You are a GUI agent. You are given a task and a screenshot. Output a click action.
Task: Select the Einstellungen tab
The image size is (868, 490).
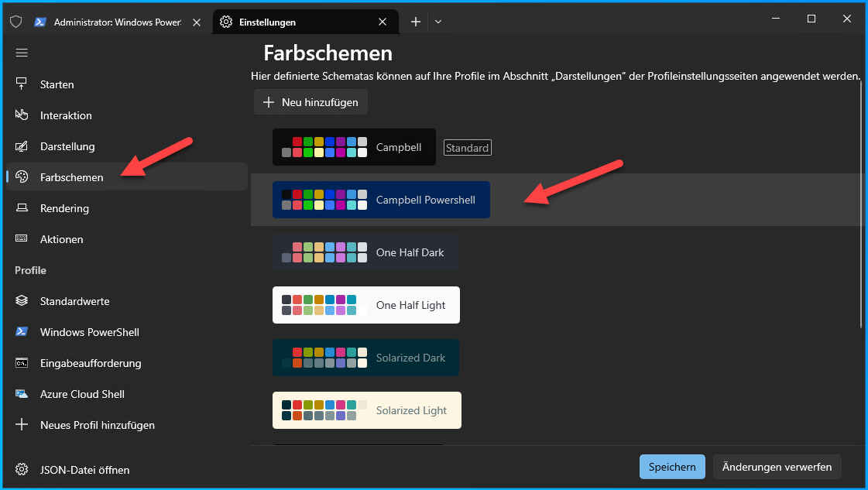pos(305,22)
